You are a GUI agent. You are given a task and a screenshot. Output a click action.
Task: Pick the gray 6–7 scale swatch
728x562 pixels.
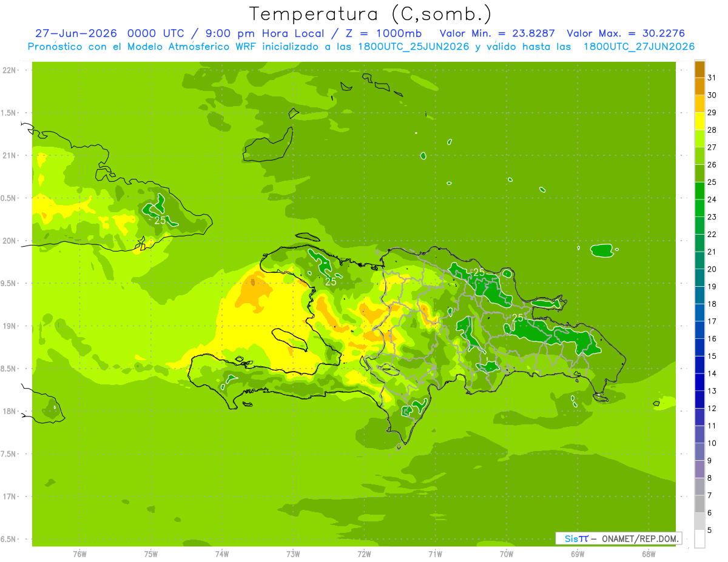tap(699, 504)
